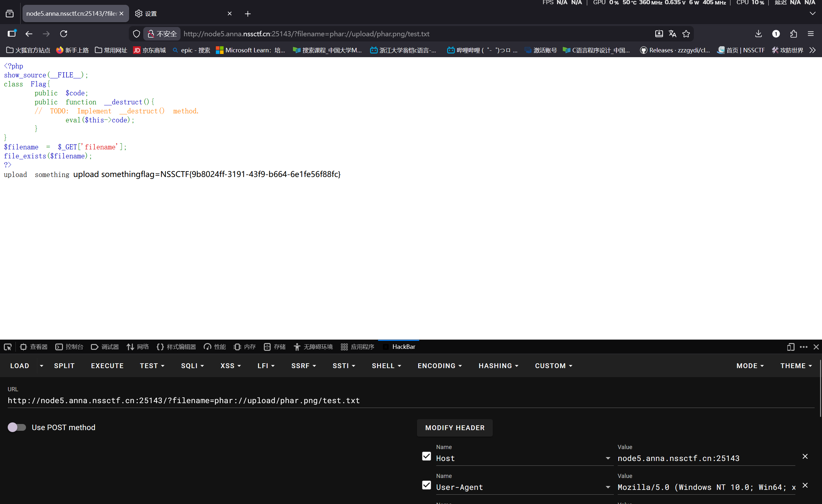Click the 不安全 security indicator
The image size is (822, 504).
tap(162, 34)
